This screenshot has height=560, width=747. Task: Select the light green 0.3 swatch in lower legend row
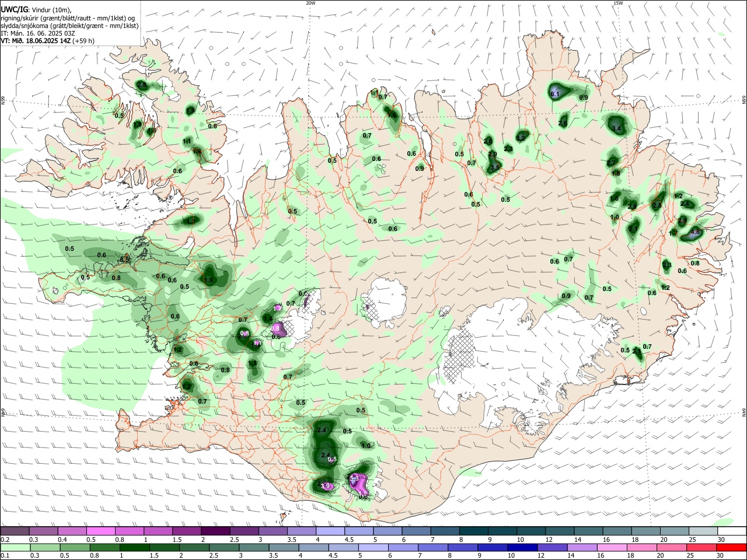click(44, 548)
